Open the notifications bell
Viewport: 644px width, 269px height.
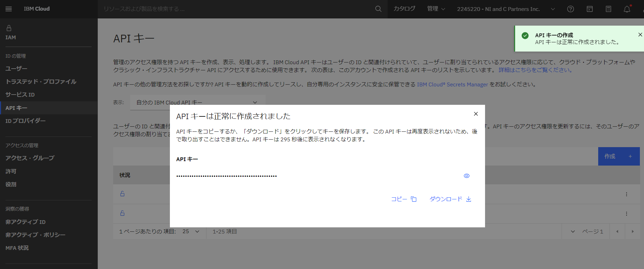[627, 9]
